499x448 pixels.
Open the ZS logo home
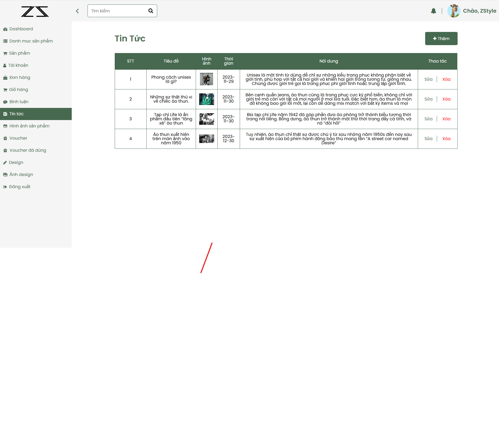(x=35, y=12)
